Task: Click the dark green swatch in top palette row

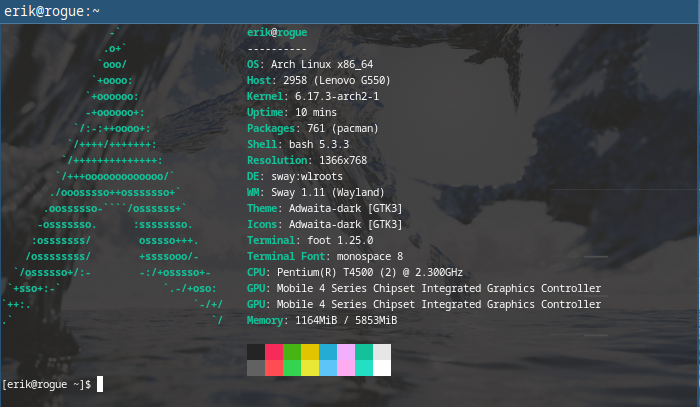Action: click(292, 352)
